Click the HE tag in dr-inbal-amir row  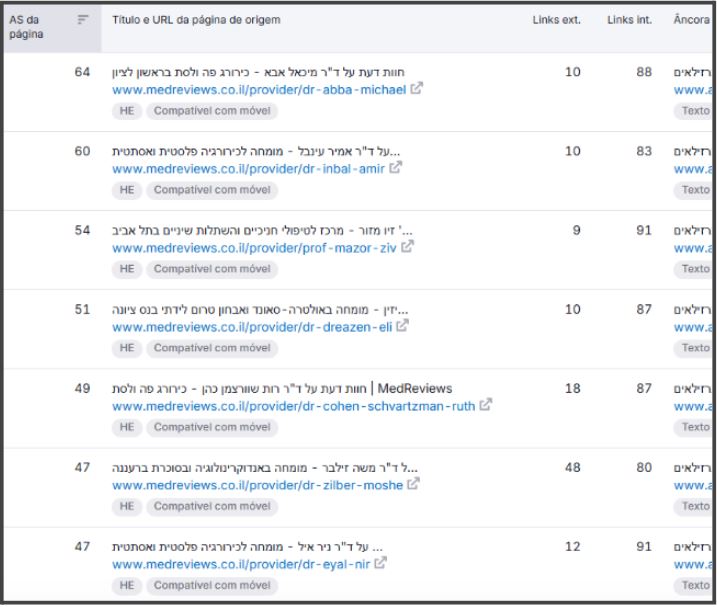127,190
